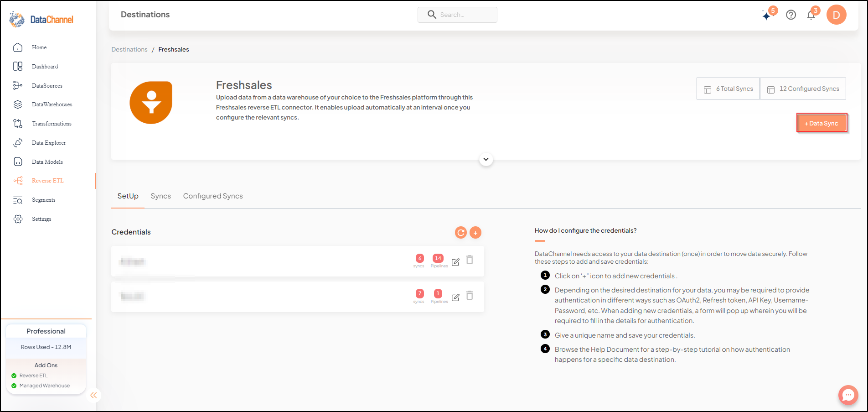This screenshot has width=868, height=412.
Task: Switch to the Syncs tab
Action: [161, 196]
